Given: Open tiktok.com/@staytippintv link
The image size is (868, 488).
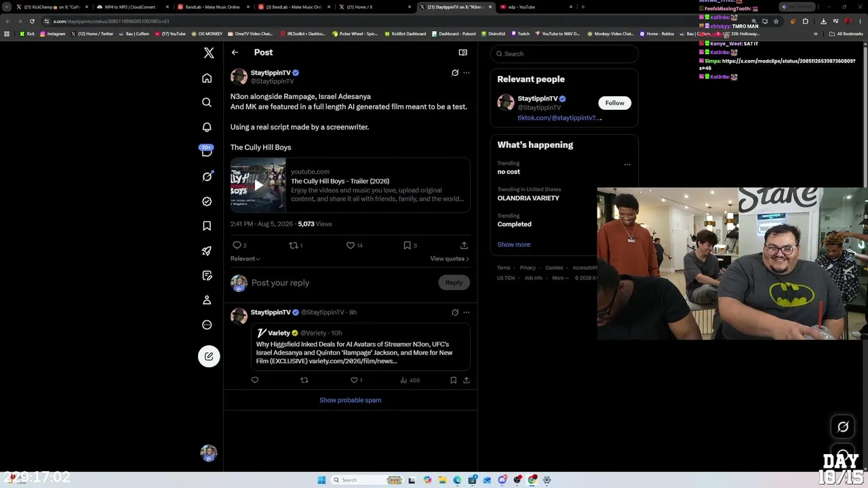Looking at the screenshot, I should click(559, 118).
